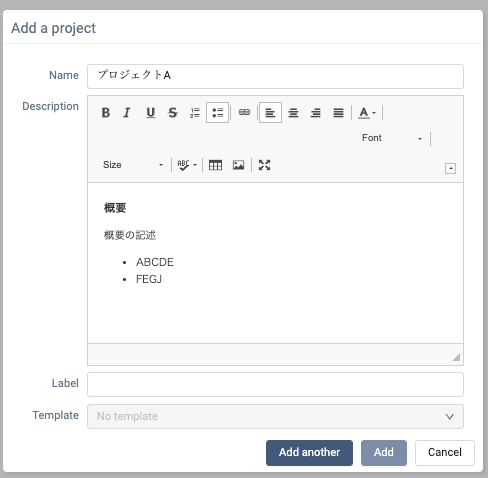Insert a table

(x=215, y=165)
